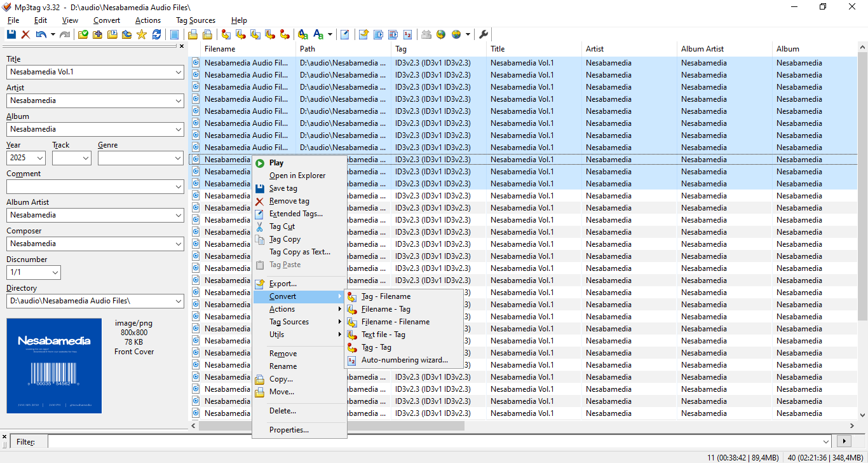The image size is (868, 463).
Task: Open the Discnumber dropdown
Action: pos(55,273)
